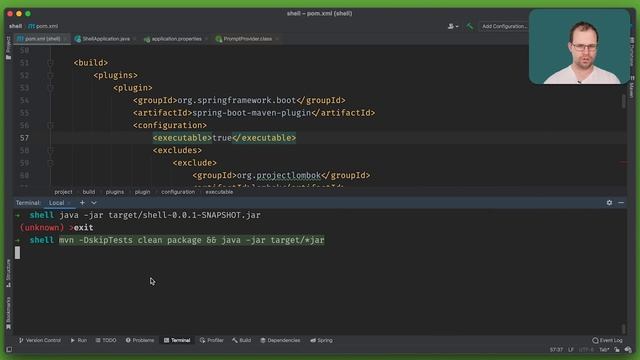Click the LF line separator indicator
This screenshot has width=640, height=360.
571,350
